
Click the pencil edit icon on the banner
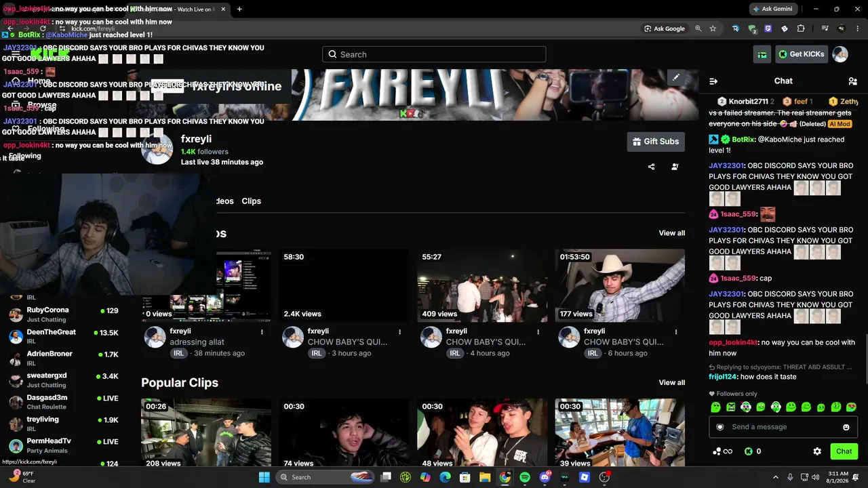click(675, 78)
